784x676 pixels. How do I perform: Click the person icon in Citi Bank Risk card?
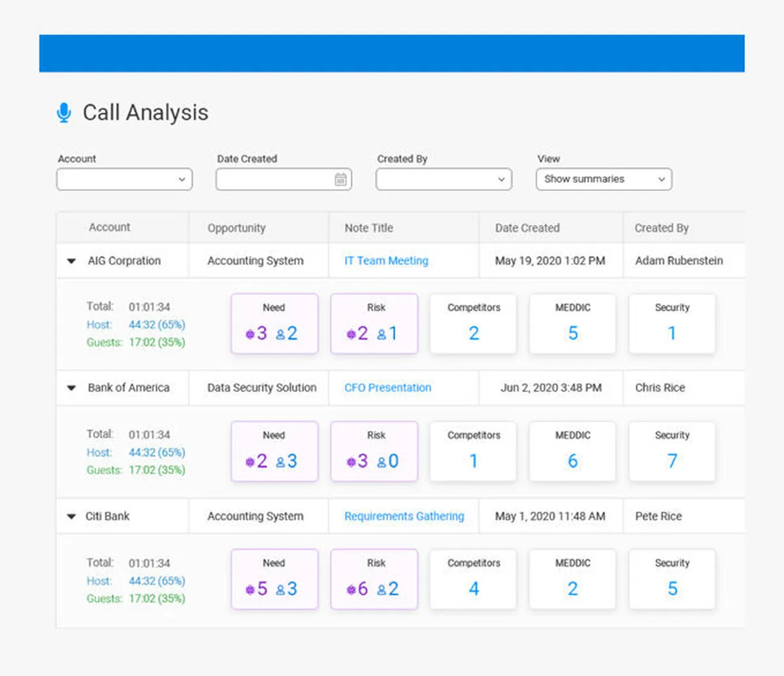[x=382, y=590]
